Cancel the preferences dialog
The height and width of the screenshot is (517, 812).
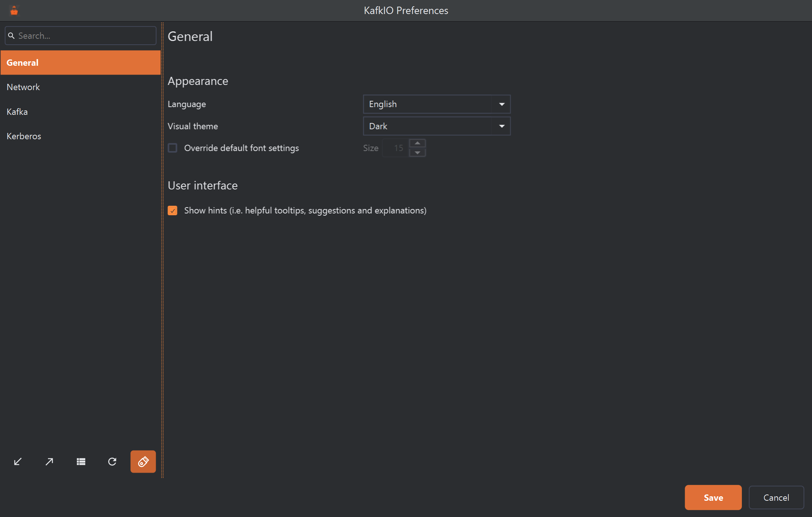(776, 497)
